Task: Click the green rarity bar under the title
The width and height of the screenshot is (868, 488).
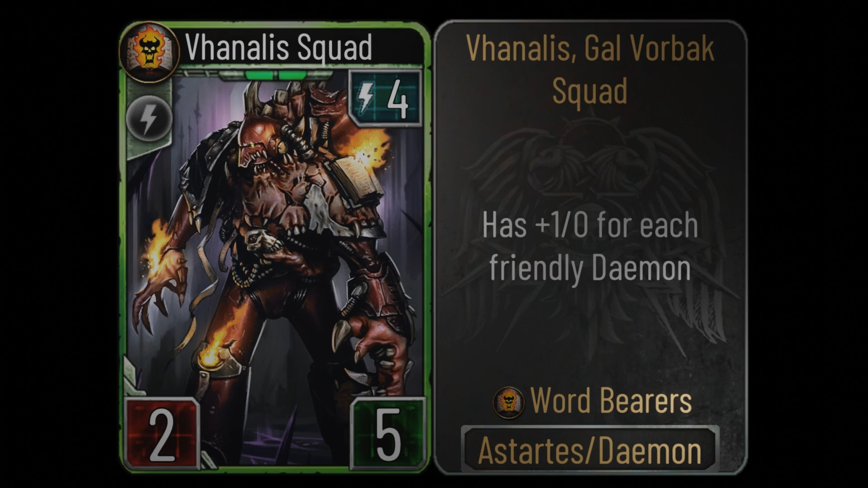Action: pos(276,75)
